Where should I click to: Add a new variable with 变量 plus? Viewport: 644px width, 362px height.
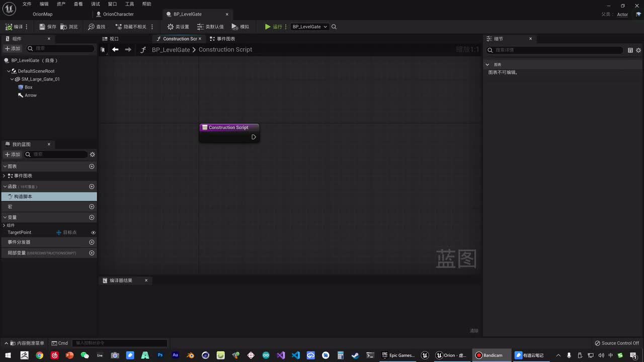92,217
